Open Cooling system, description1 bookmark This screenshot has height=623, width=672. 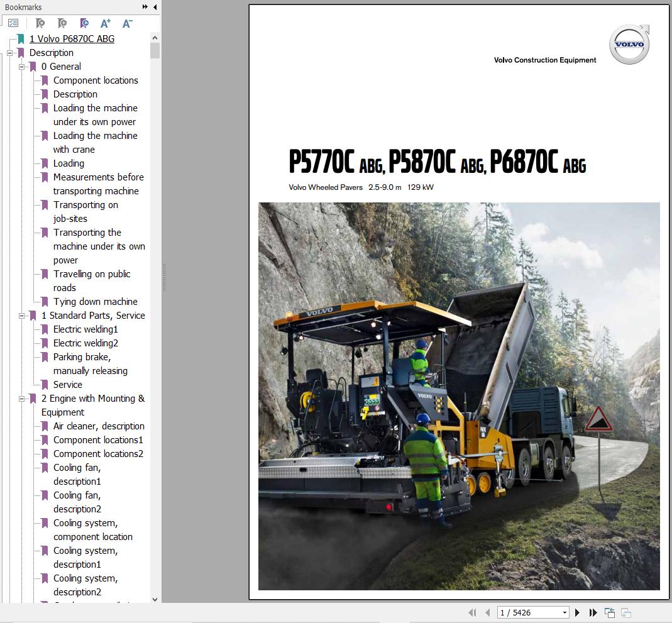point(85,558)
